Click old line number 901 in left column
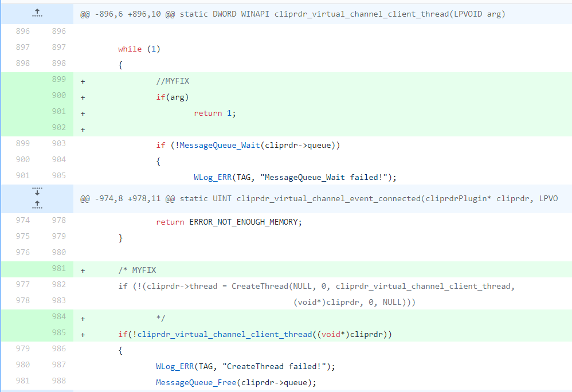Viewport: 572px width, 392px height. (23, 175)
